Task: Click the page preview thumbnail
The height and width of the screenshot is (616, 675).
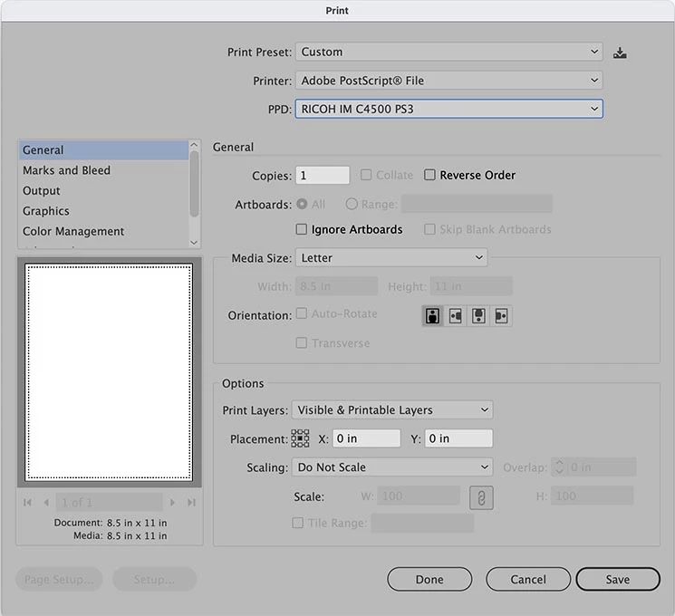Action: [x=109, y=372]
